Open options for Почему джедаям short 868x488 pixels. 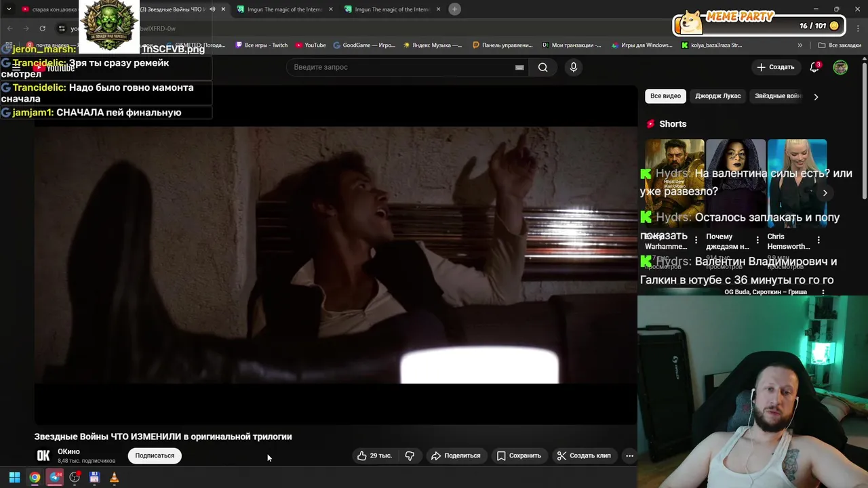(757, 240)
